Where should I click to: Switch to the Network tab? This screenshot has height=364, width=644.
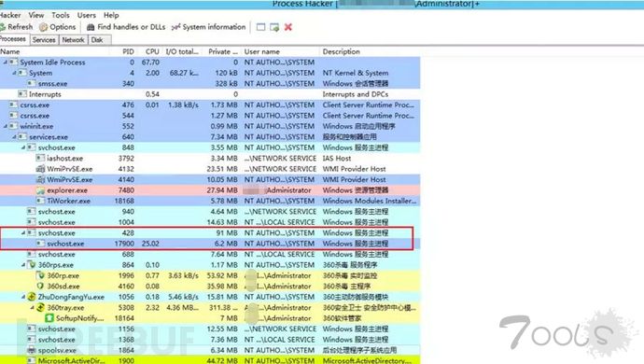[x=73, y=40]
